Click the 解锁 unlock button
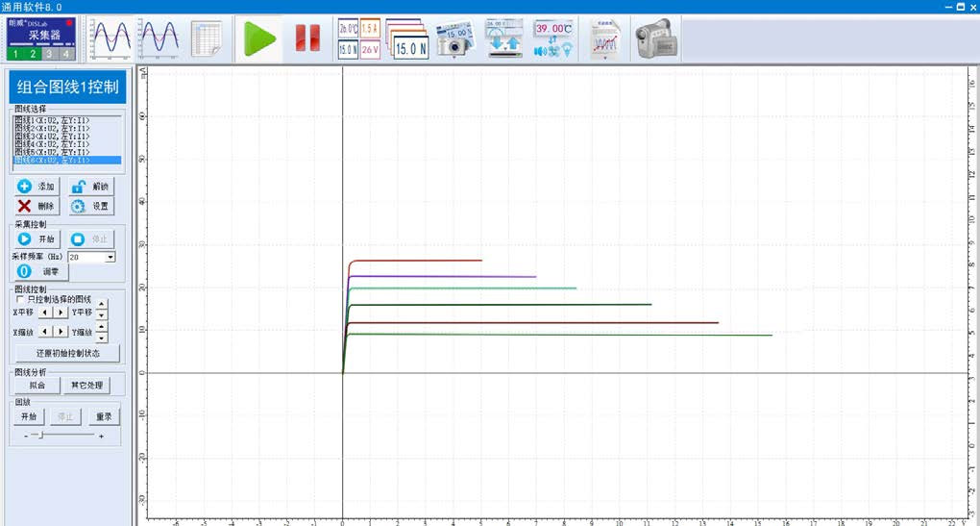Viewport: 980px width, 526px height. pos(90,187)
